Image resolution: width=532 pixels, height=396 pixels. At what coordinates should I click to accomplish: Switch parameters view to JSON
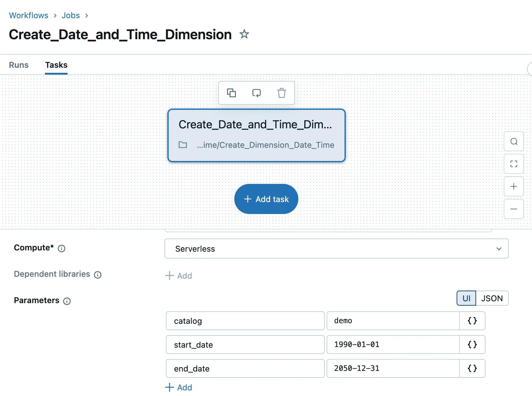[x=492, y=298]
